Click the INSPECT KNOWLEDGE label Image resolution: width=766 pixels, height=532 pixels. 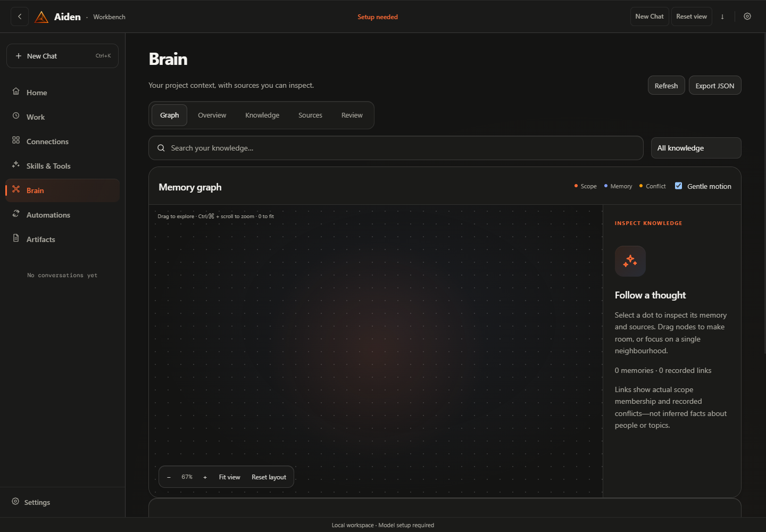648,223
